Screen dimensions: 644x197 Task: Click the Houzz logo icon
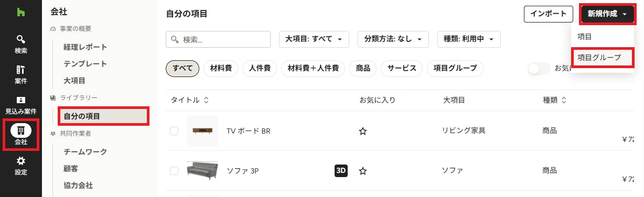coord(21,12)
